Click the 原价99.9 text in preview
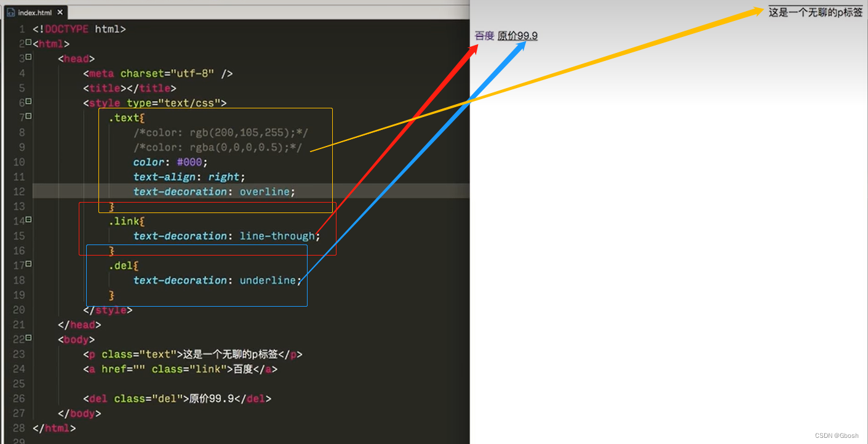Viewport: 868px width, 444px height. [517, 36]
